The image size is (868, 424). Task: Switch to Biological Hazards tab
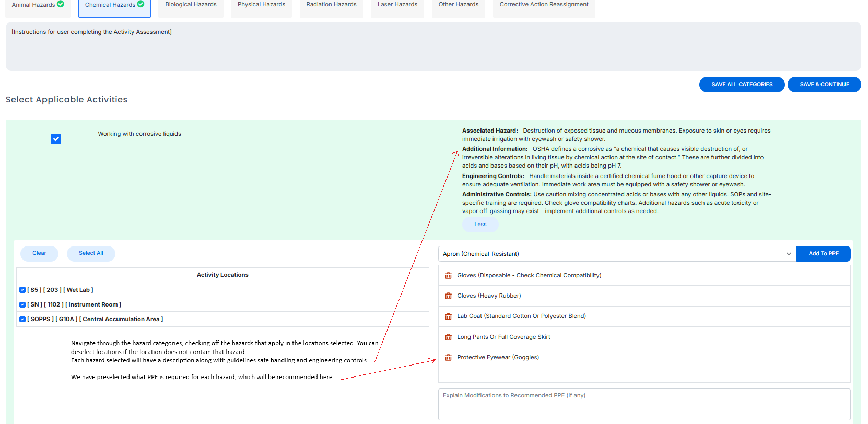click(191, 5)
